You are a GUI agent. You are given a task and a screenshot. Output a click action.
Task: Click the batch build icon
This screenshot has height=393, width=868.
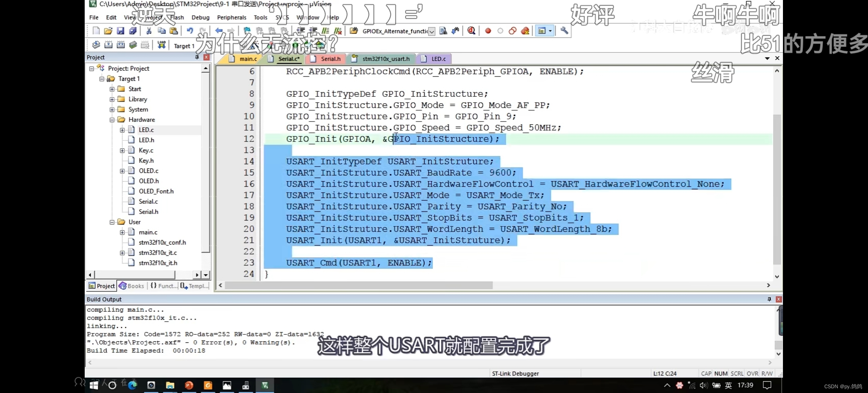(133, 45)
